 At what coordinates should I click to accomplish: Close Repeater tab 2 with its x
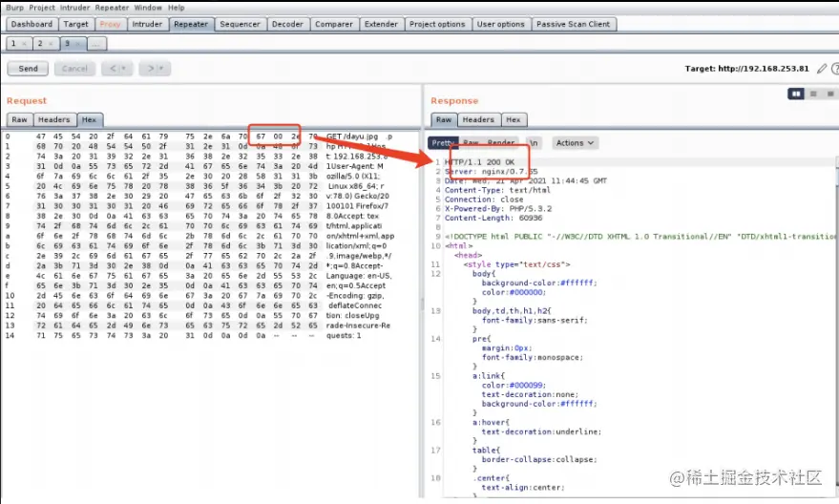[51, 44]
